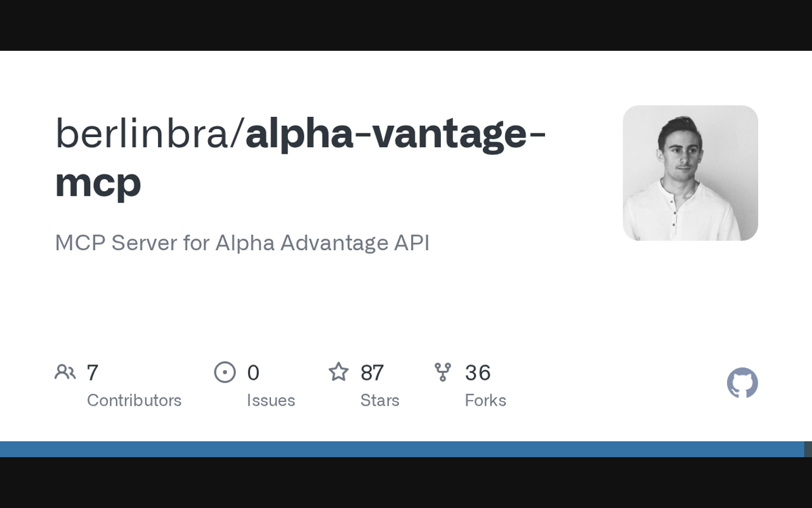Click the 'mcp' word on second title line
This screenshot has height=508, width=812.
tap(98, 182)
